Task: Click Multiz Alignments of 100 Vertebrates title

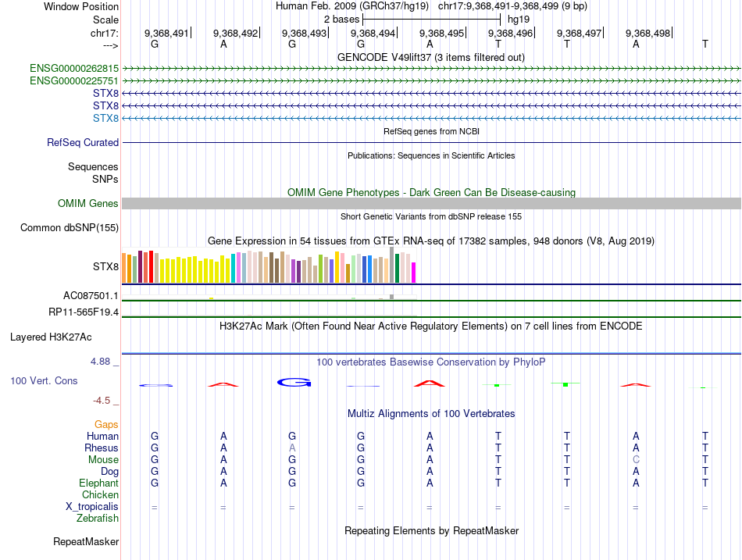Action: 431,413
